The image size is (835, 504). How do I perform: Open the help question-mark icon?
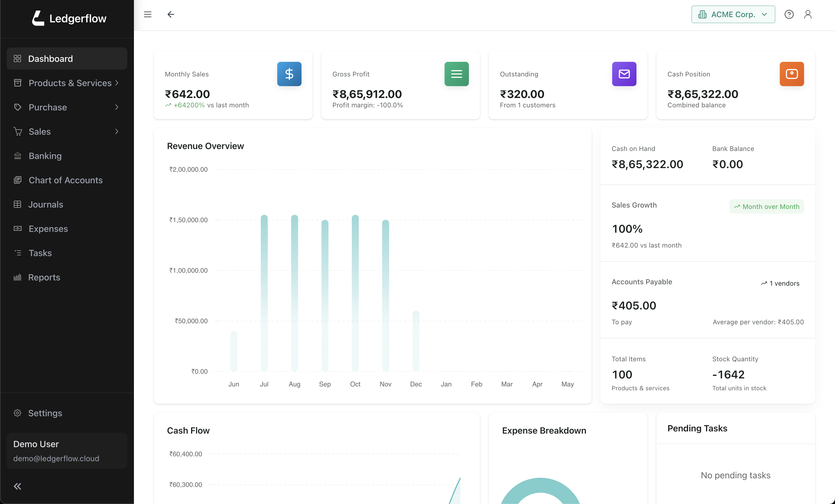point(789,14)
